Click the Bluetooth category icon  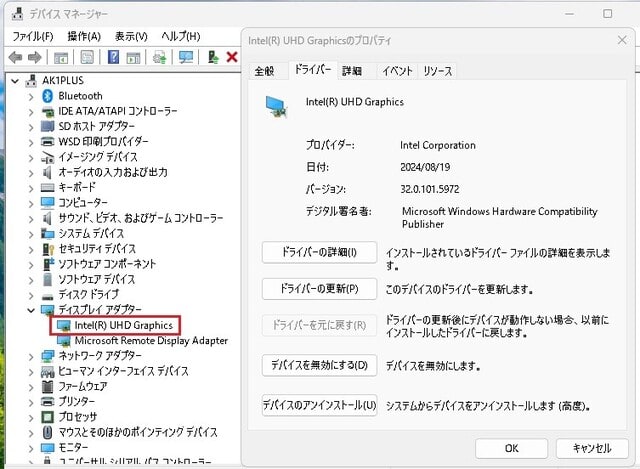click(x=48, y=96)
